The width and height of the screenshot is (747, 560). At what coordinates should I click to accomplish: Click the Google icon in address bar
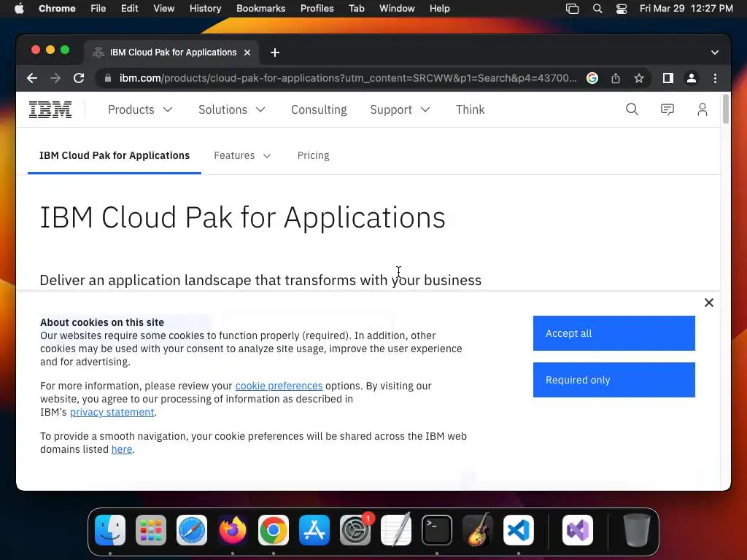click(592, 78)
